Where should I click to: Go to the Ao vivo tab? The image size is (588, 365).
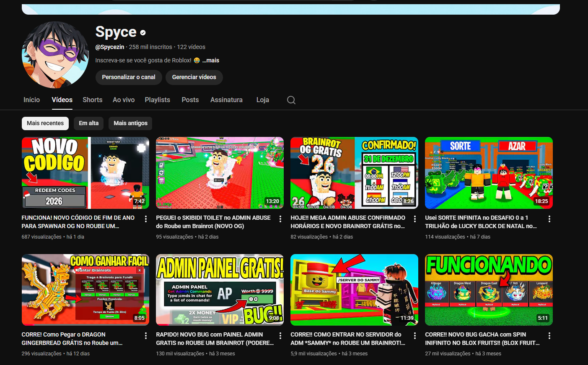pyautogui.click(x=124, y=100)
